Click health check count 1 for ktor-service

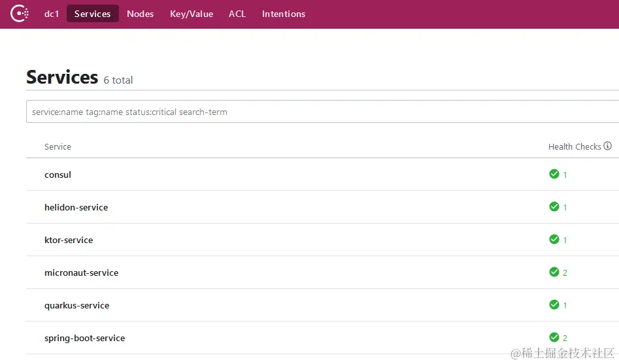565,240
